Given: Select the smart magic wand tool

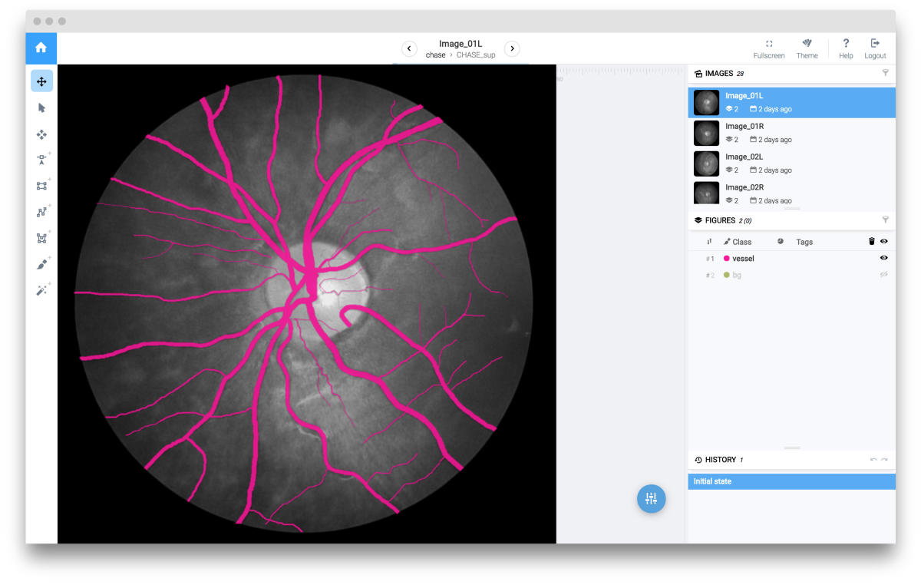Looking at the screenshot, I should click(x=41, y=290).
